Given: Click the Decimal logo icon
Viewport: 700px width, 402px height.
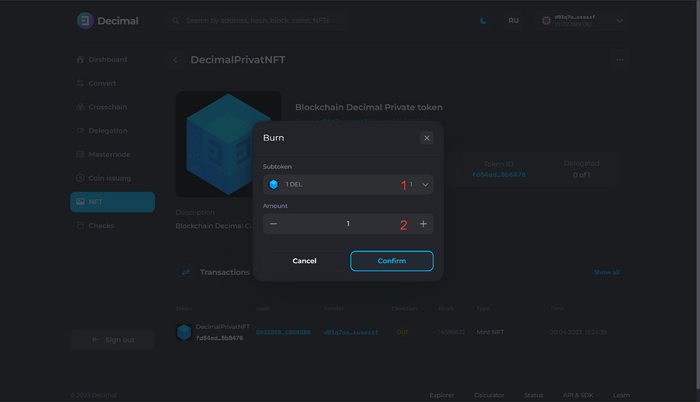Looking at the screenshot, I should [x=85, y=21].
